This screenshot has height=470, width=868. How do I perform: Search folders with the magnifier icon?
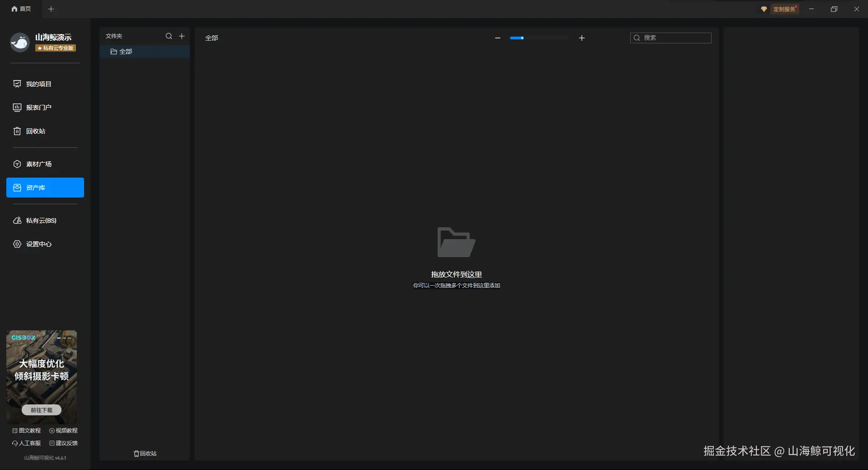coord(169,36)
